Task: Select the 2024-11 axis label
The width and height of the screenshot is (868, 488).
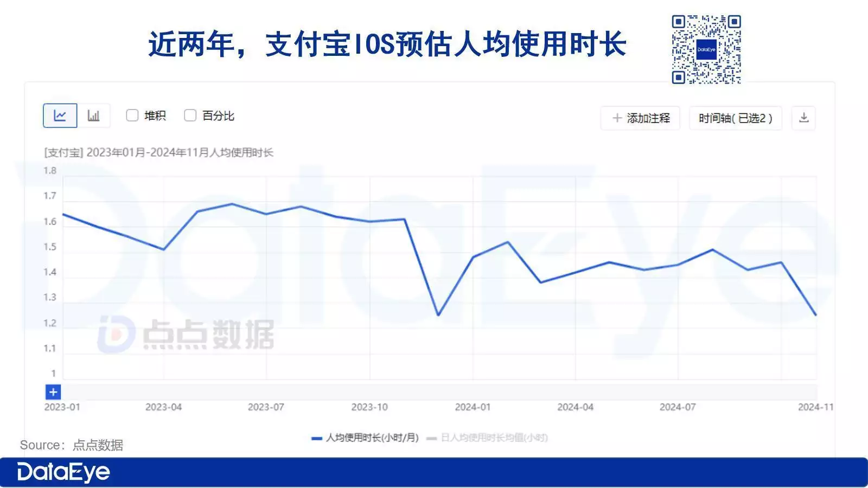Action: 815,407
